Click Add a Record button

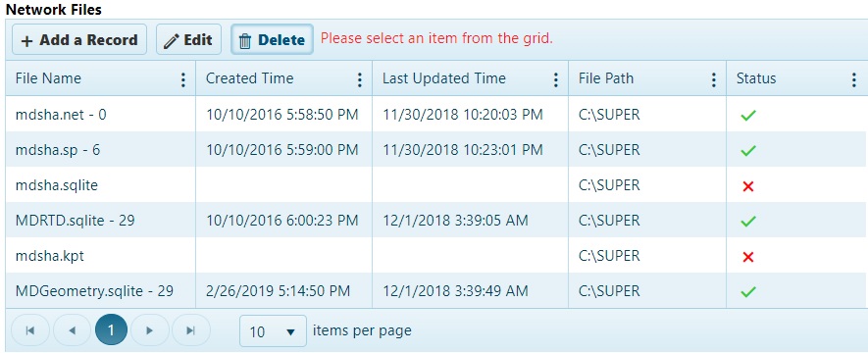[x=79, y=39]
